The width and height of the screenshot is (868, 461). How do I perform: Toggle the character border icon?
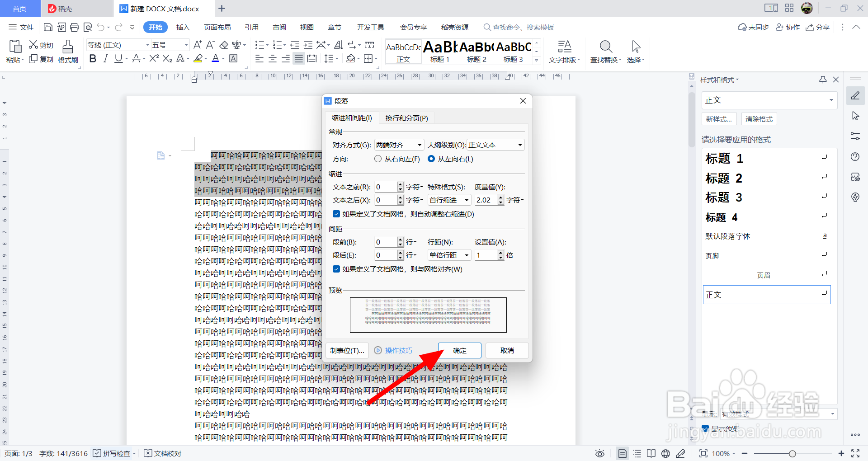(x=233, y=59)
